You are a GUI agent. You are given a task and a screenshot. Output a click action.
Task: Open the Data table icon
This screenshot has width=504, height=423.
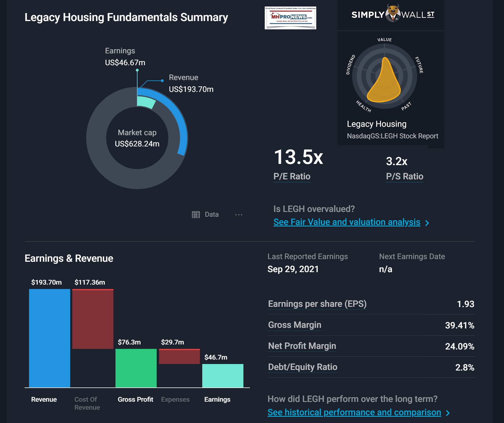click(x=196, y=215)
